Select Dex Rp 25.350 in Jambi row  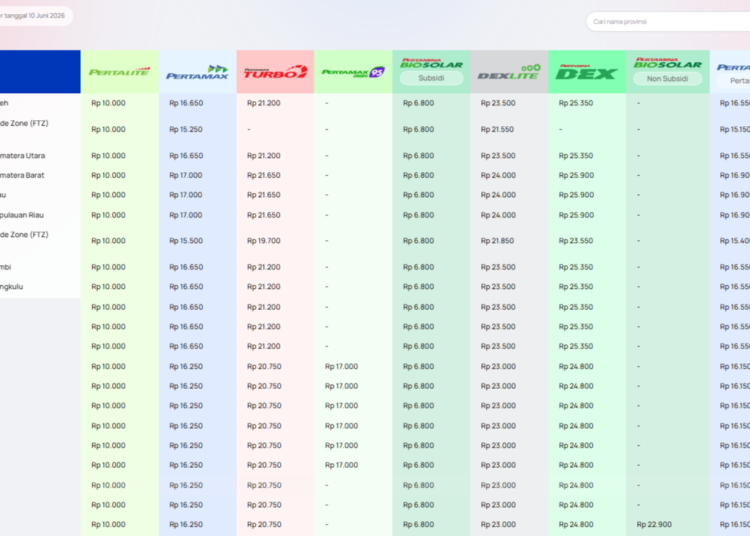[575, 267]
